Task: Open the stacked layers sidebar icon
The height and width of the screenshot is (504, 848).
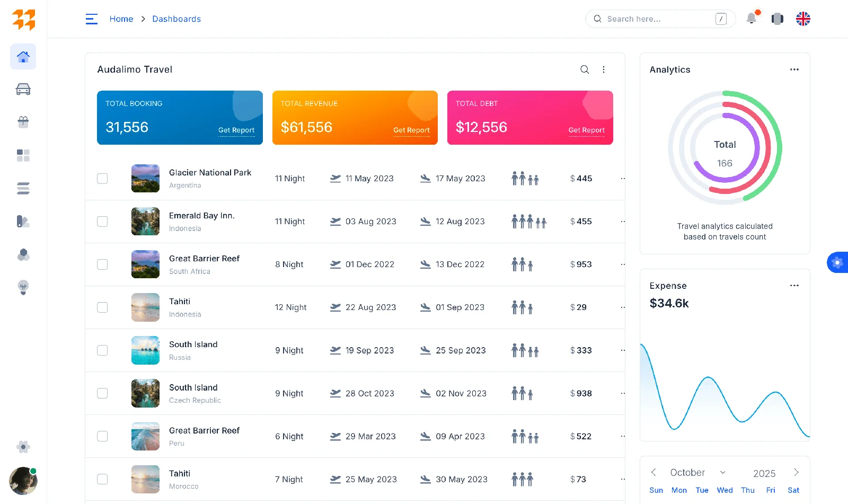Action: (x=23, y=188)
